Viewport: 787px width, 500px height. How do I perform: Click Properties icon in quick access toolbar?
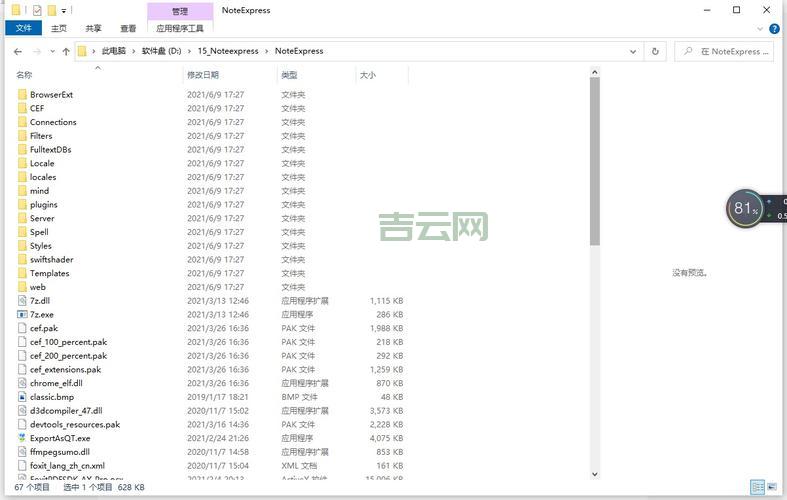point(37,10)
